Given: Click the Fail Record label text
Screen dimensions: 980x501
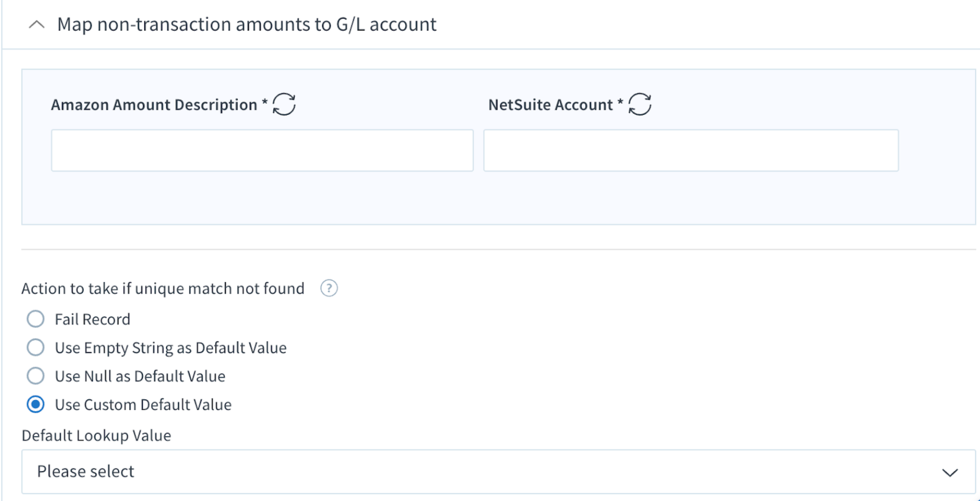Looking at the screenshot, I should pos(92,319).
